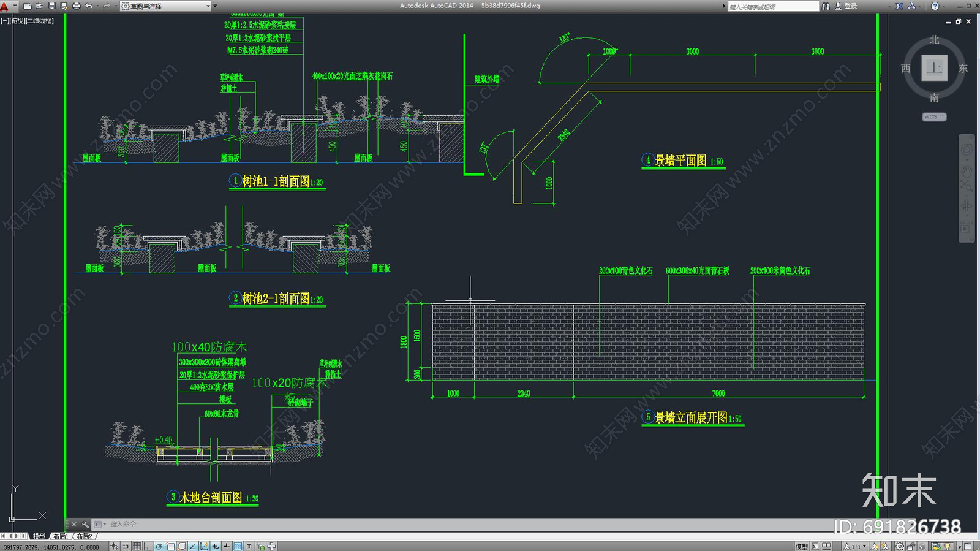Open the AutoCAD application menu logo

point(4,6)
